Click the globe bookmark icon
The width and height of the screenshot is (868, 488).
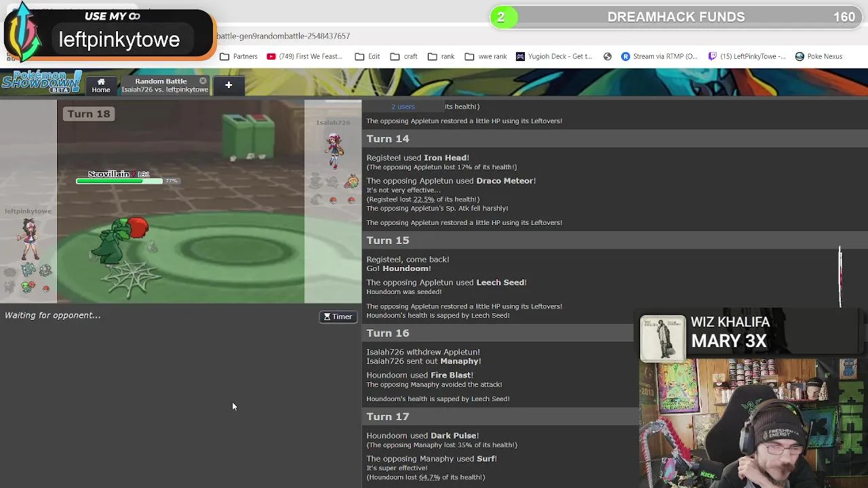click(x=608, y=56)
